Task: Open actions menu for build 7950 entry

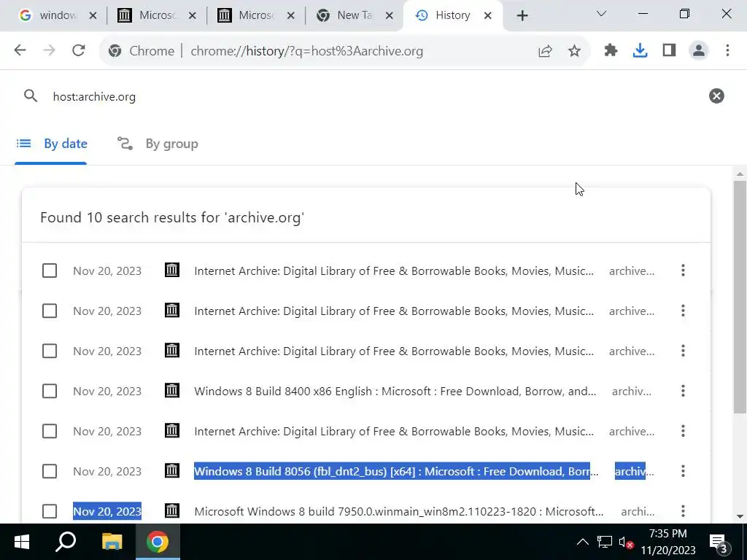Action: (x=683, y=511)
